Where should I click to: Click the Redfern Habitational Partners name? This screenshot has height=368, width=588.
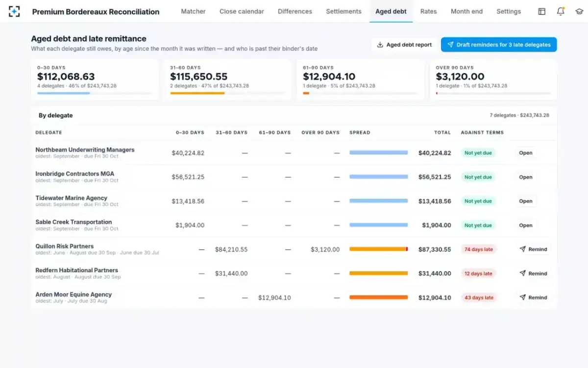click(77, 270)
